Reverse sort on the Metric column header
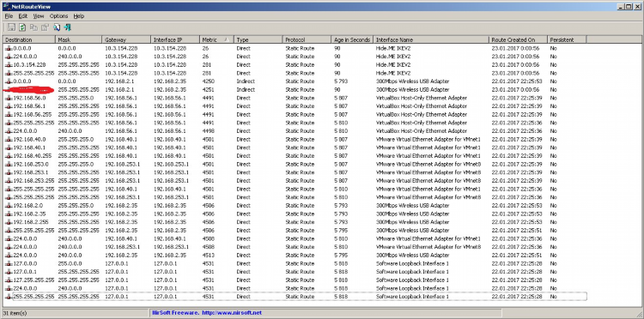The height and width of the screenshot is (319, 644). point(217,39)
